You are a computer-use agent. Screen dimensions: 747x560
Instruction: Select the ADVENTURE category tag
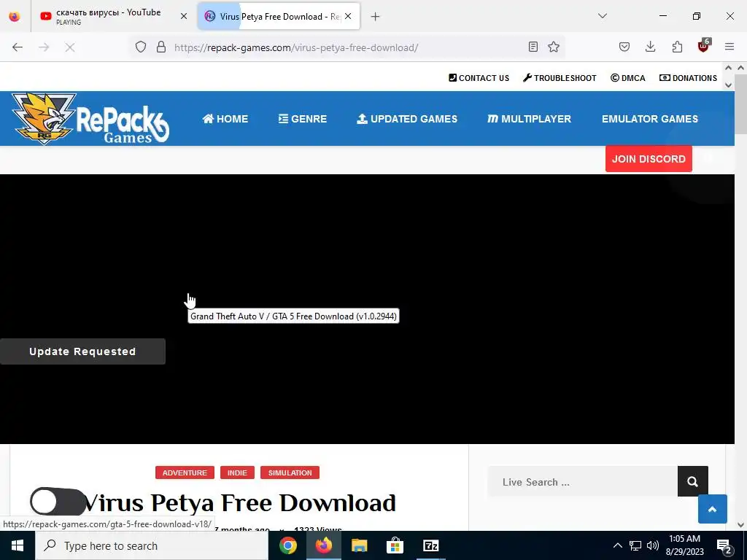(x=185, y=472)
